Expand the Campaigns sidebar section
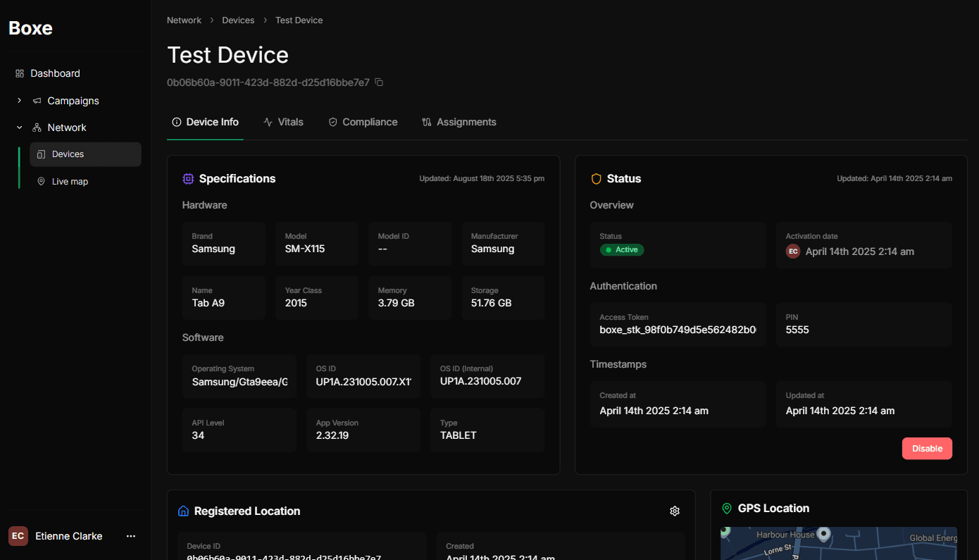 coord(19,101)
